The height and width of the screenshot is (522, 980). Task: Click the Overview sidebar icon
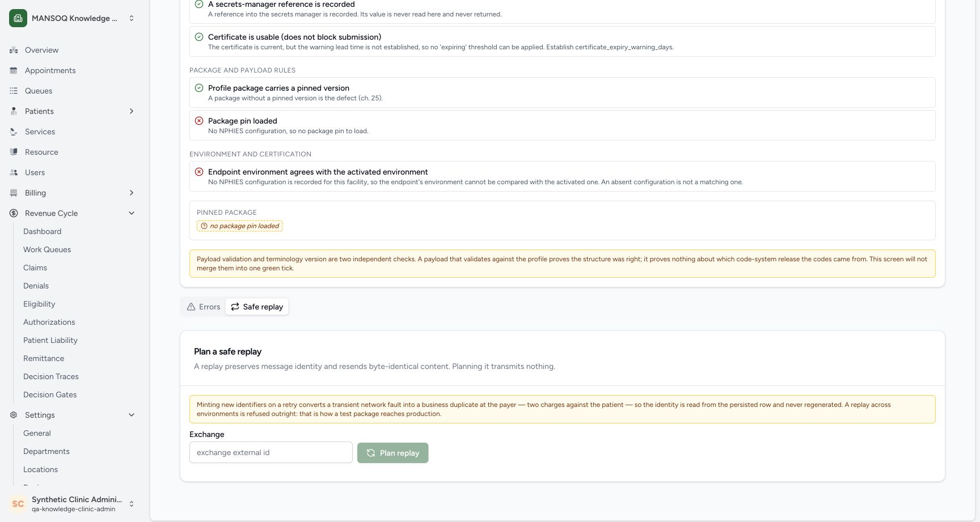pyautogui.click(x=14, y=50)
